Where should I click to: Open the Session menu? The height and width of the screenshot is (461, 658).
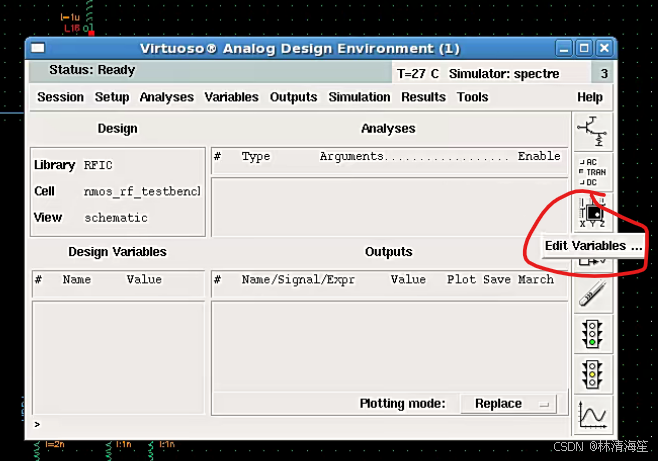[60, 97]
